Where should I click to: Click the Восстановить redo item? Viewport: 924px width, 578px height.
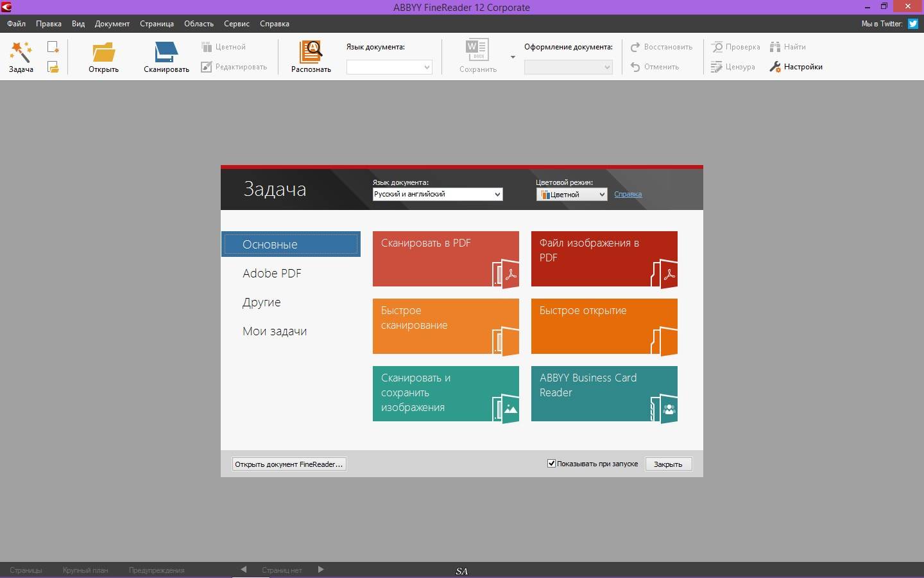[x=662, y=47]
